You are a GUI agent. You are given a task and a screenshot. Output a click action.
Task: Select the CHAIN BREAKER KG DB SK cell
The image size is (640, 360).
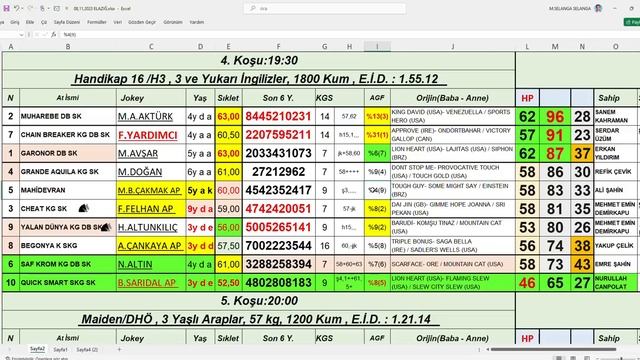[68, 135]
